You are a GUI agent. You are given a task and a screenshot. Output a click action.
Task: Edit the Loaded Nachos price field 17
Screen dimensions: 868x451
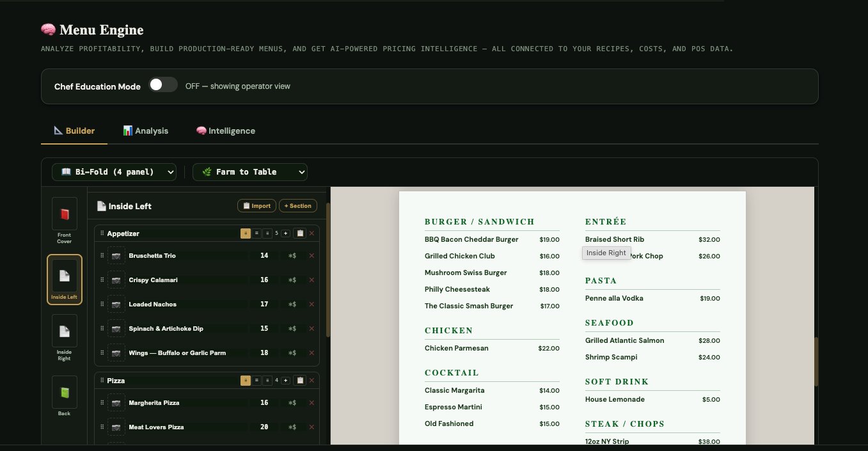point(264,305)
